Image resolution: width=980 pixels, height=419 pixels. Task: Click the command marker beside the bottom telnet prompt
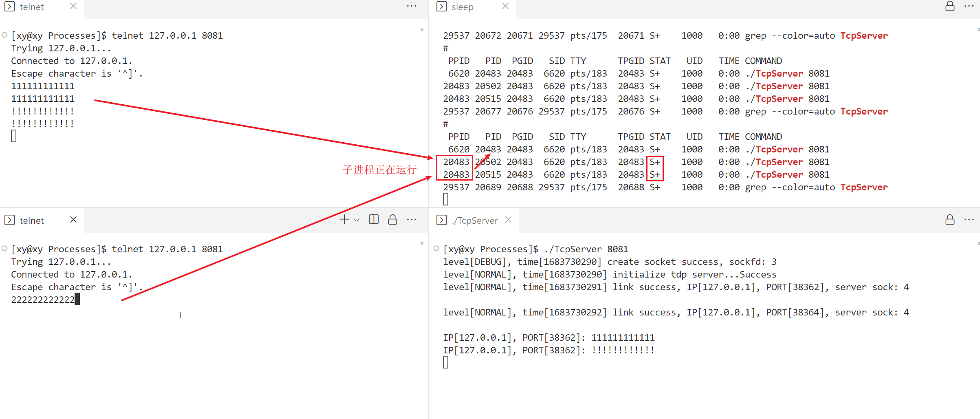4,249
